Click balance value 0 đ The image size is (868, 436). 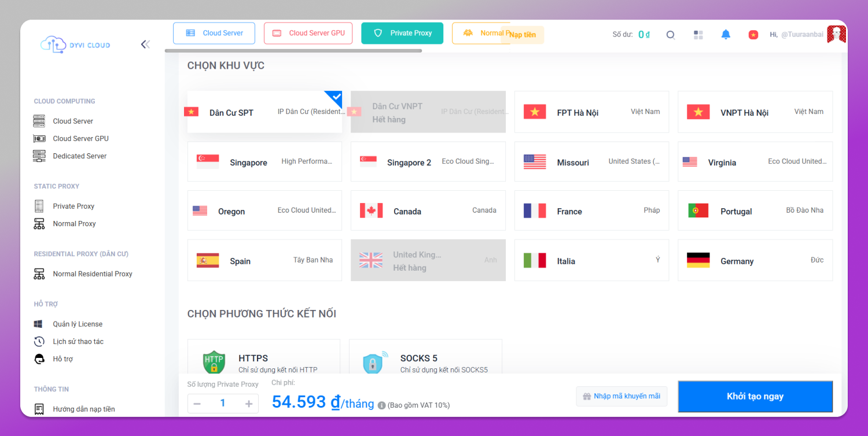point(643,35)
